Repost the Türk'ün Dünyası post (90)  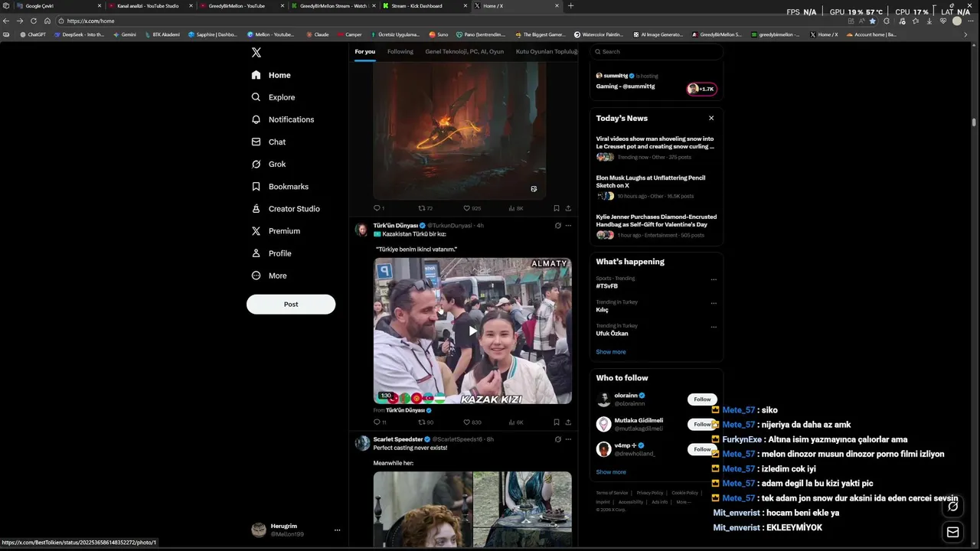pyautogui.click(x=425, y=422)
